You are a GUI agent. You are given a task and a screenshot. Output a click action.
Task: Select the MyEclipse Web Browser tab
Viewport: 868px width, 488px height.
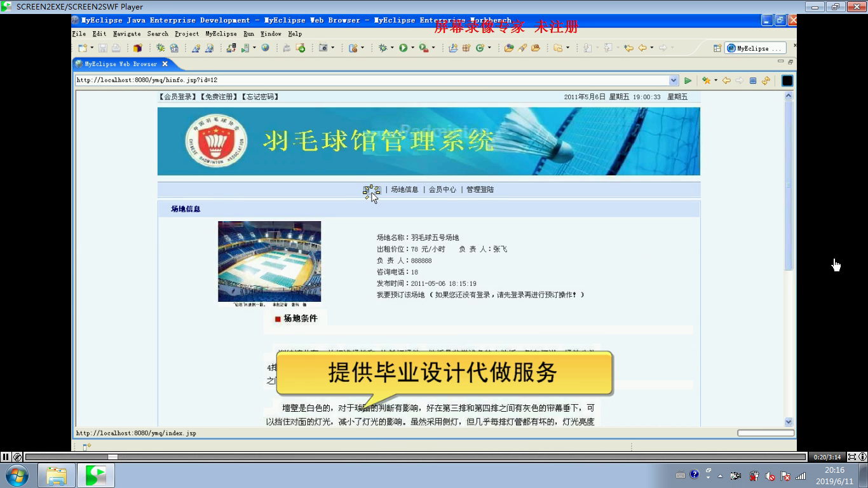point(121,64)
